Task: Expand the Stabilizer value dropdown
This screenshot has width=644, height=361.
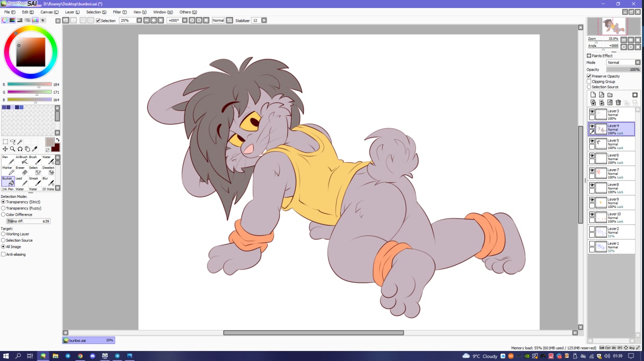Action: (x=264, y=21)
